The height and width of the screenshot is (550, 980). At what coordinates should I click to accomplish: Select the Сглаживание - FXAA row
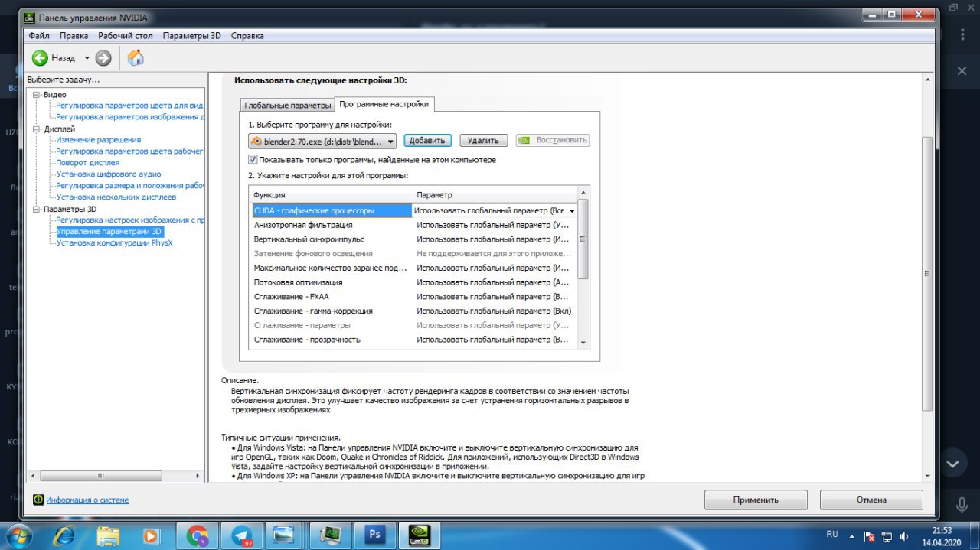[414, 297]
